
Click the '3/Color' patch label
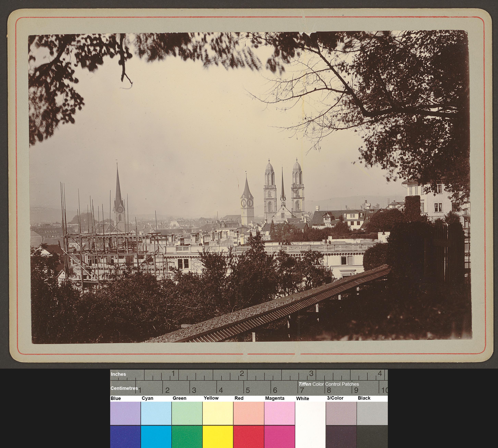point(335,398)
